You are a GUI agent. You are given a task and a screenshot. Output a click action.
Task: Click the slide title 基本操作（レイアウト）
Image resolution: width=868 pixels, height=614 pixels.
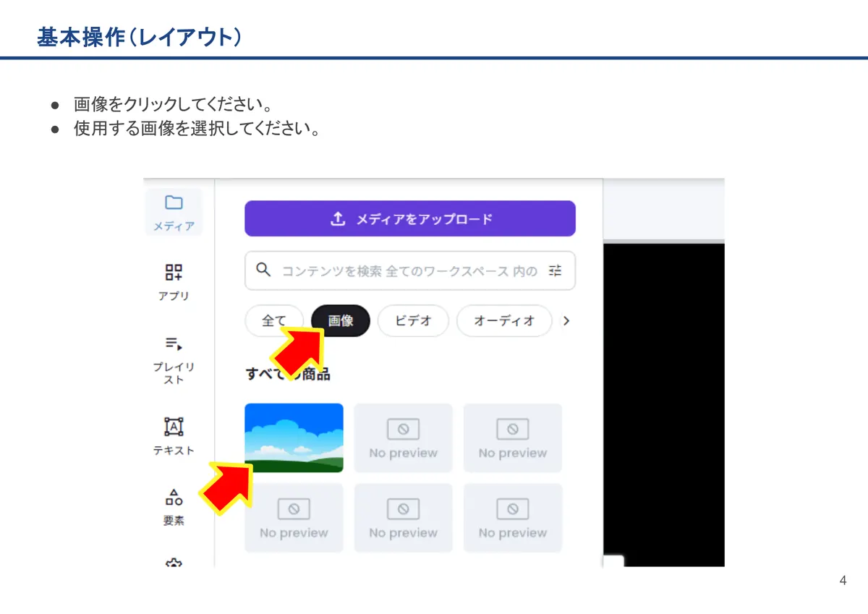click(x=139, y=38)
